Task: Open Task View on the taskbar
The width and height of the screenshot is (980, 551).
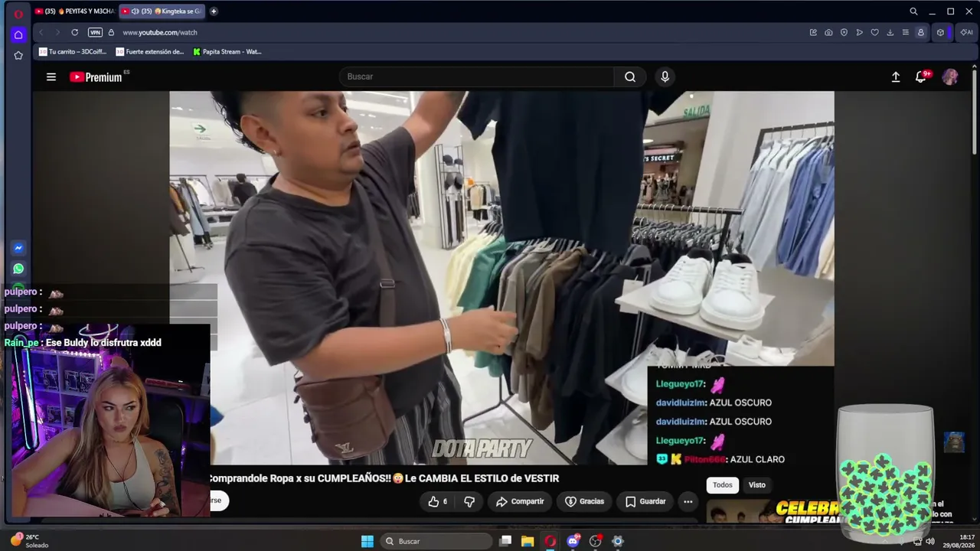Action: (x=505, y=541)
